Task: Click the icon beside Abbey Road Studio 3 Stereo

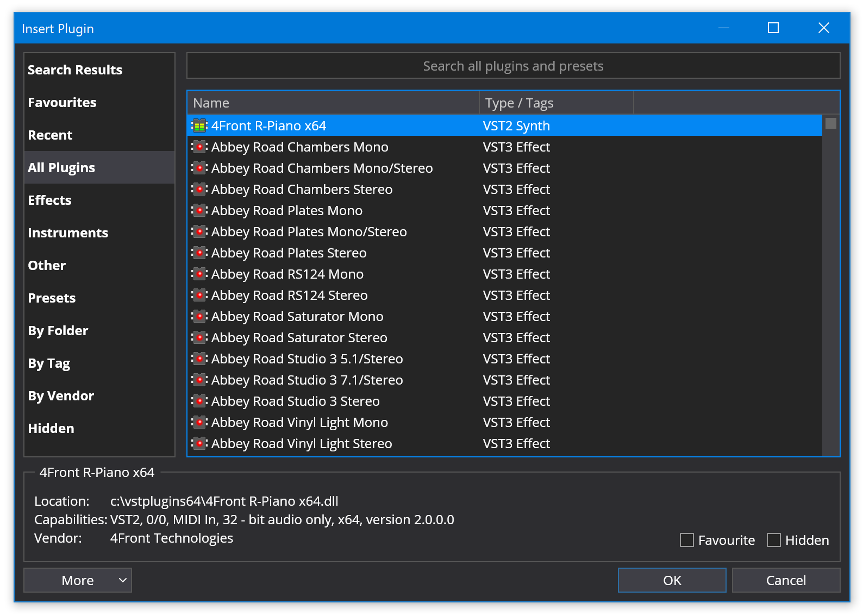Action: [x=199, y=401]
